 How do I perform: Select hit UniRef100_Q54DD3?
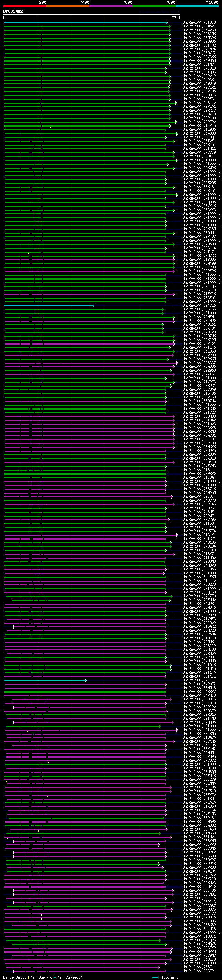(x=199, y=133)
